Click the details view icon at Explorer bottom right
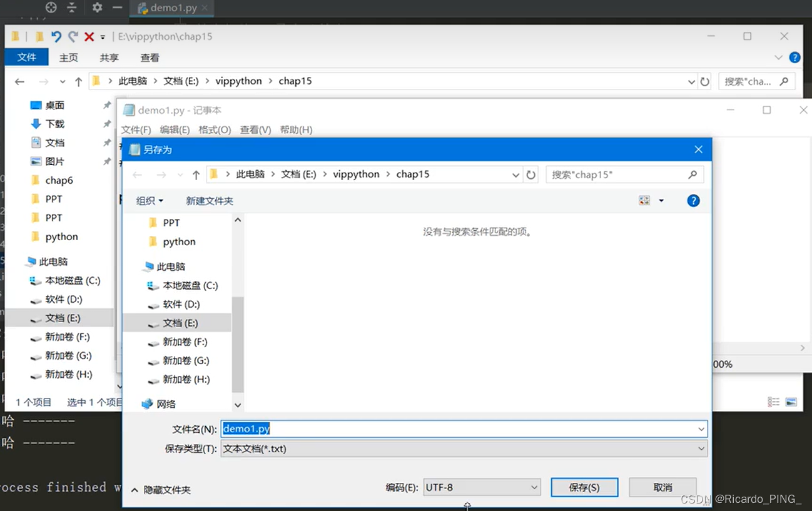This screenshot has width=812, height=511. 773,402
